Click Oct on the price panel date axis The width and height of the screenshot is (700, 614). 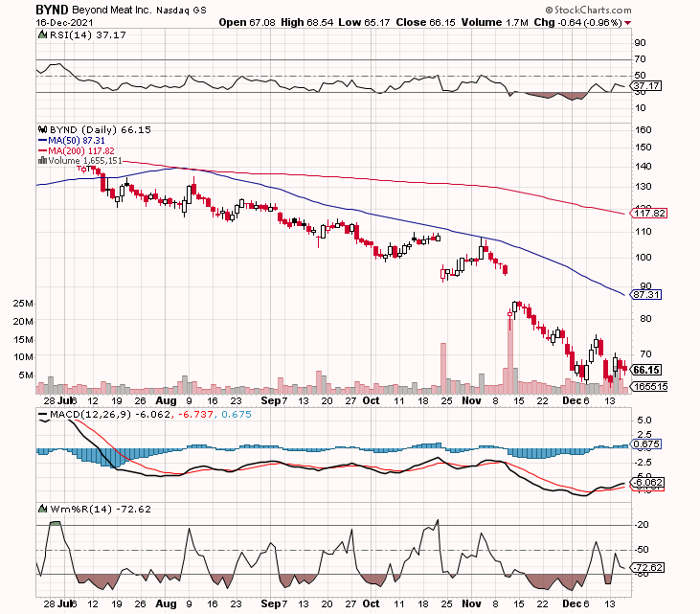point(371,400)
